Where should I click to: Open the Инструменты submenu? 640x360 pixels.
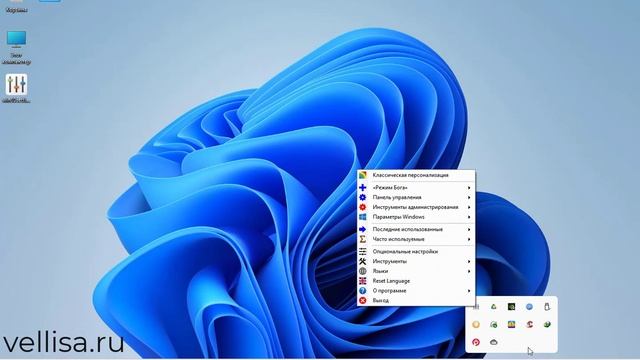coord(416,261)
